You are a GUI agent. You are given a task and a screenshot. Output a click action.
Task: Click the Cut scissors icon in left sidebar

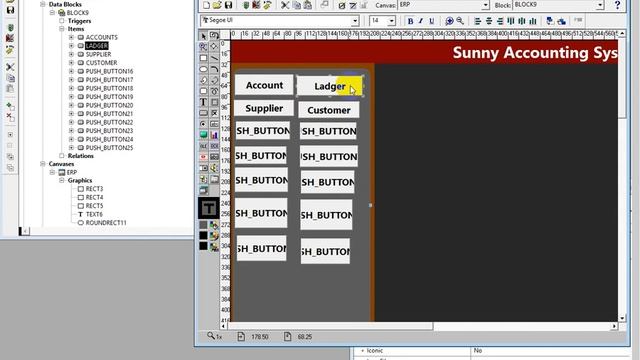point(11,67)
